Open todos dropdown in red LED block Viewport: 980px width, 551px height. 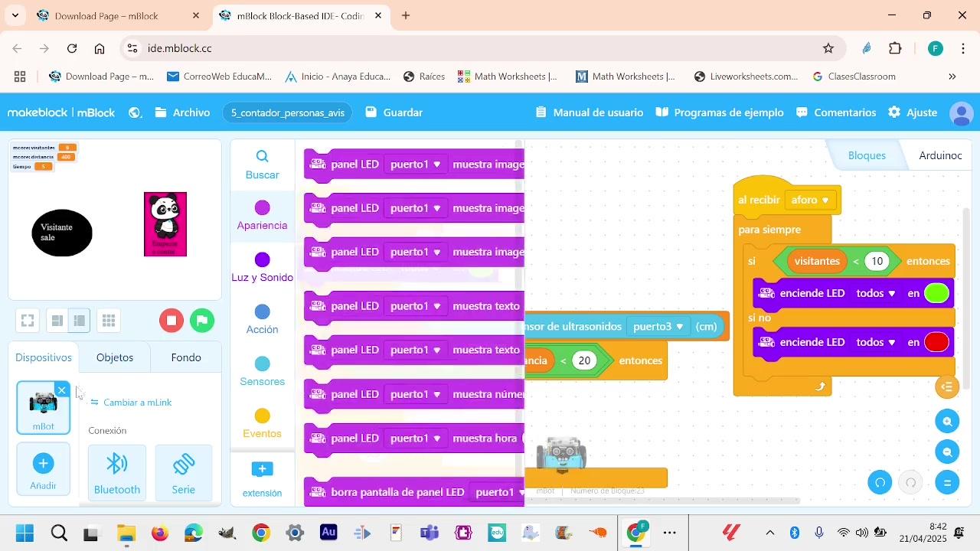(x=876, y=342)
